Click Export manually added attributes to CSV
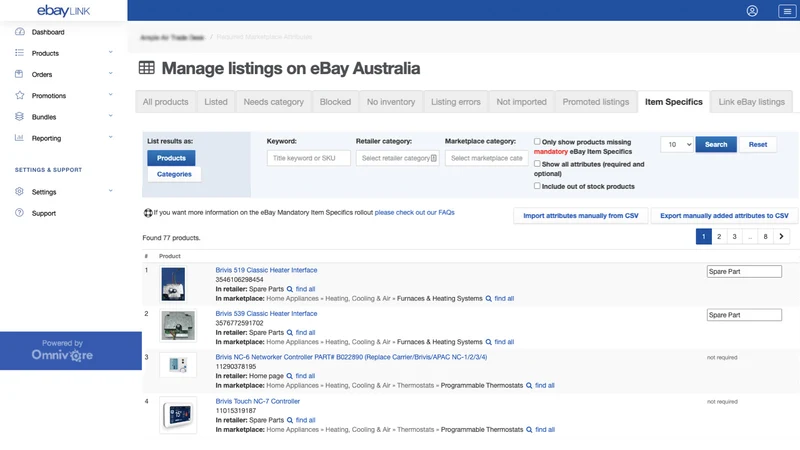Image resolution: width=800 pixels, height=450 pixels. [724, 216]
